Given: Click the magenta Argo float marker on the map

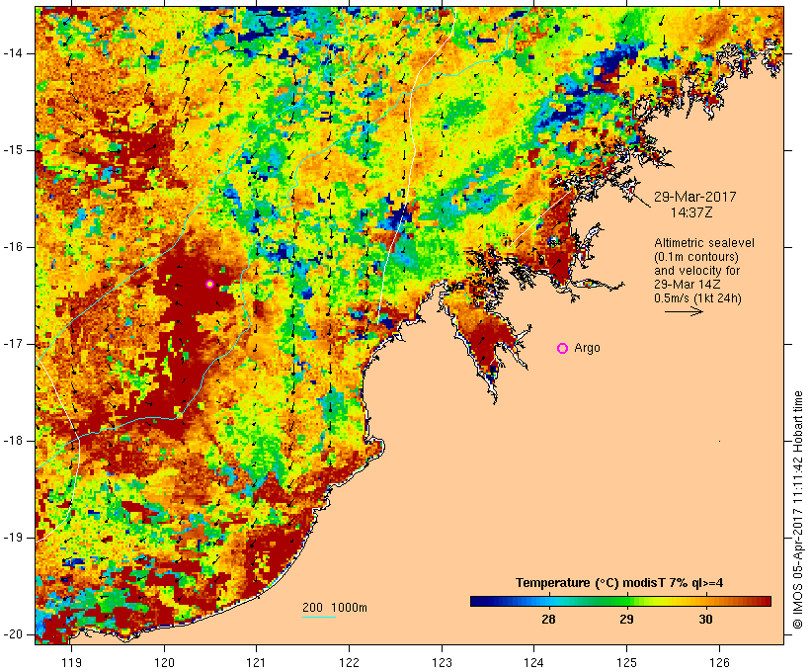Looking at the screenshot, I should point(209,284).
